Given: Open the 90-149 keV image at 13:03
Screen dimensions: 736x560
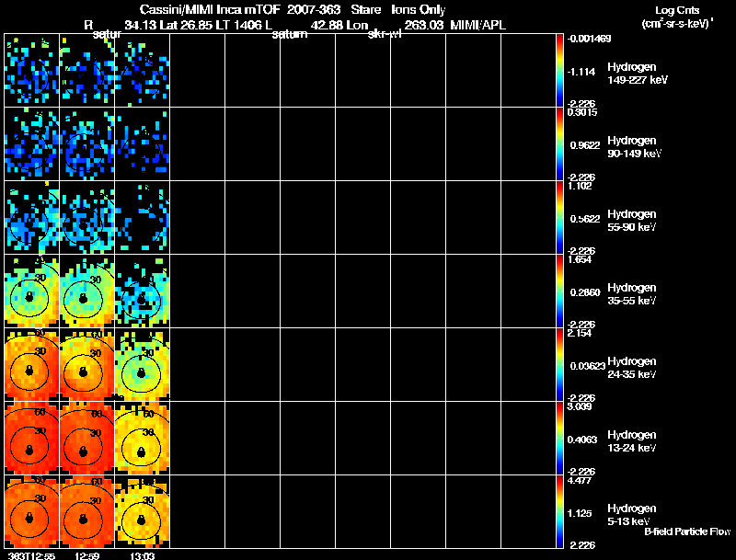Looking at the screenshot, I should pos(143,144).
